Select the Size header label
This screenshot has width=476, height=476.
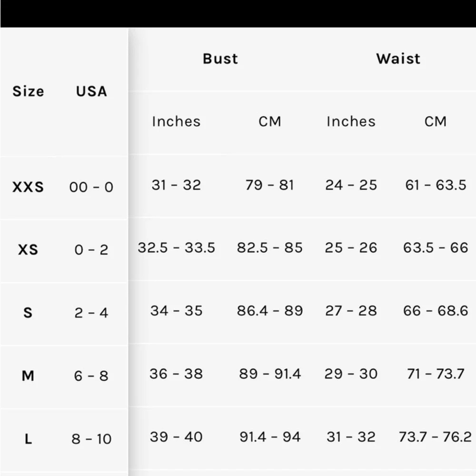[28, 91]
